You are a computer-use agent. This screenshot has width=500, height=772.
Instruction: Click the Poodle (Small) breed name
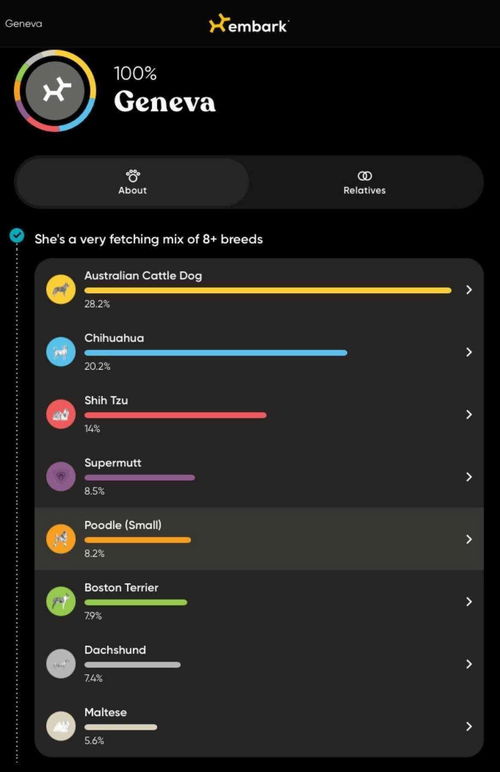click(x=123, y=525)
